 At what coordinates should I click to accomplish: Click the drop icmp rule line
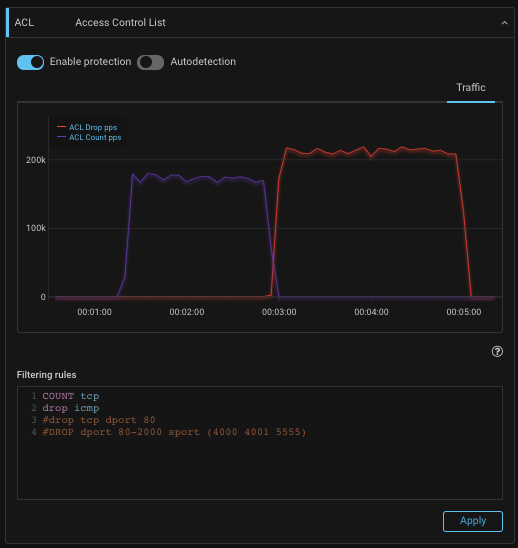point(71,408)
